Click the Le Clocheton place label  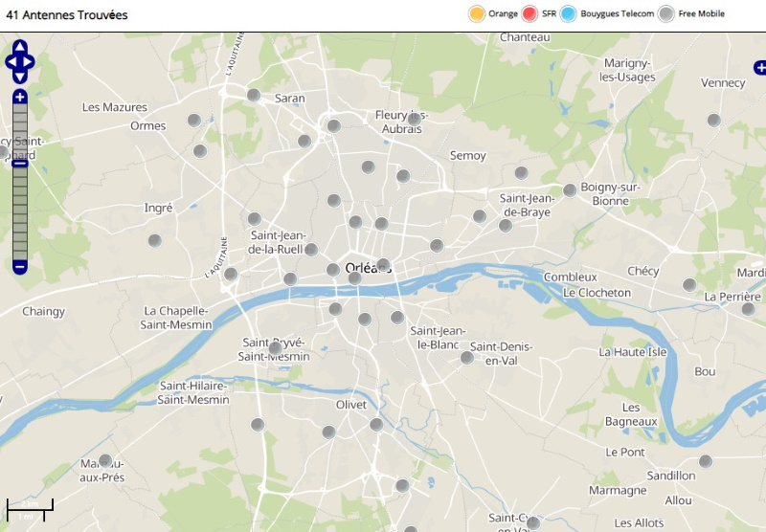click(x=597, y=293)
